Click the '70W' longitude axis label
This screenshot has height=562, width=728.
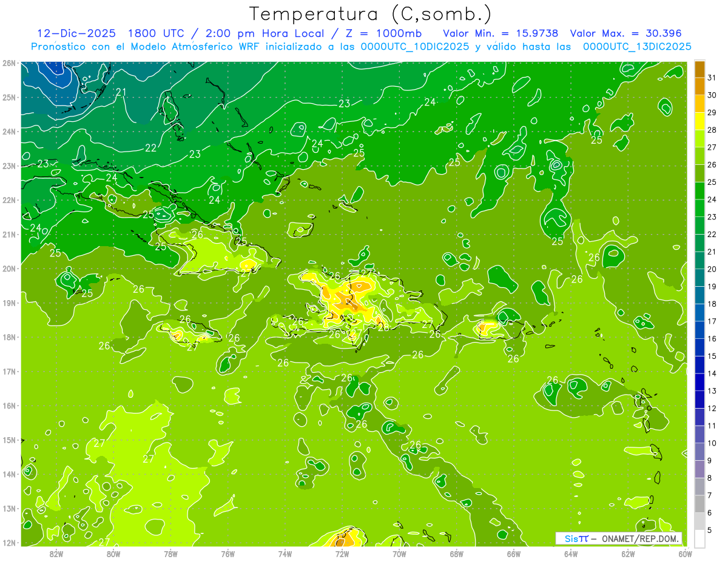[x=399, y=554]
